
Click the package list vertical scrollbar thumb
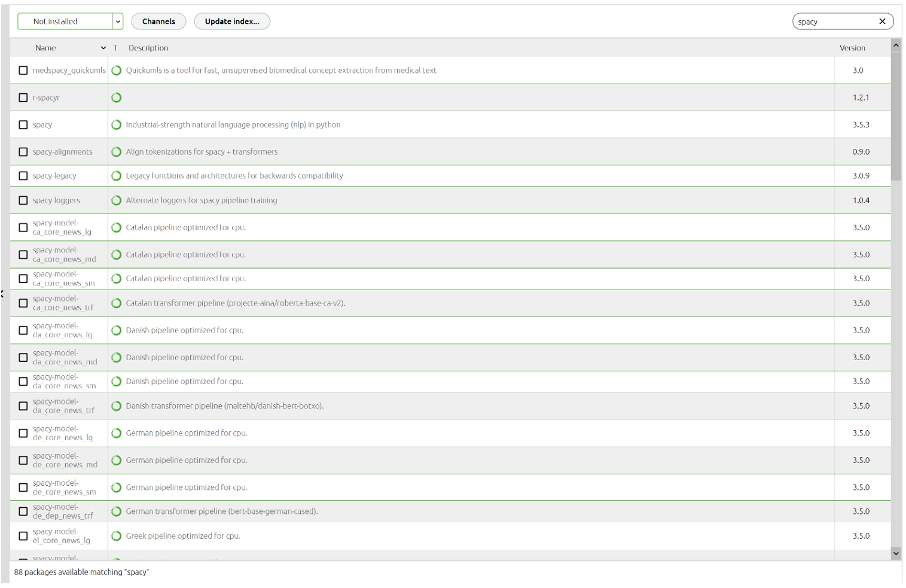pyautogui.click(x=896, y=115)
